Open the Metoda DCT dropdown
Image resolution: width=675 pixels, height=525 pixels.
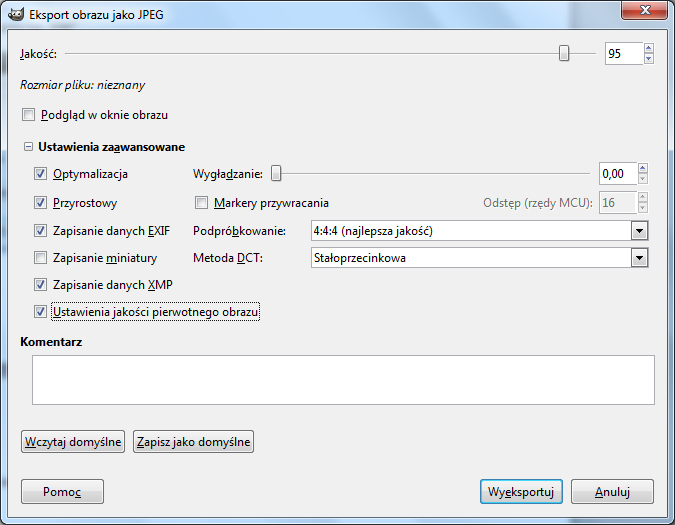click(x=640, y=258)
